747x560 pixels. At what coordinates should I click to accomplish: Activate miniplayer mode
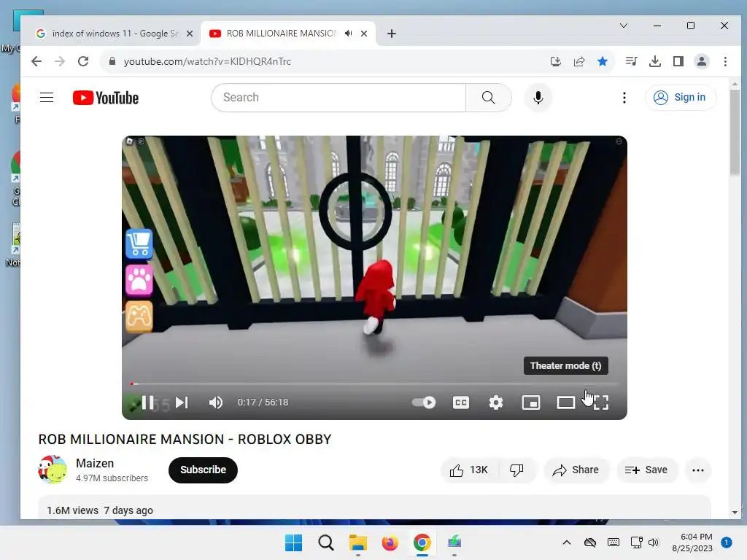(x=531, y=402)
